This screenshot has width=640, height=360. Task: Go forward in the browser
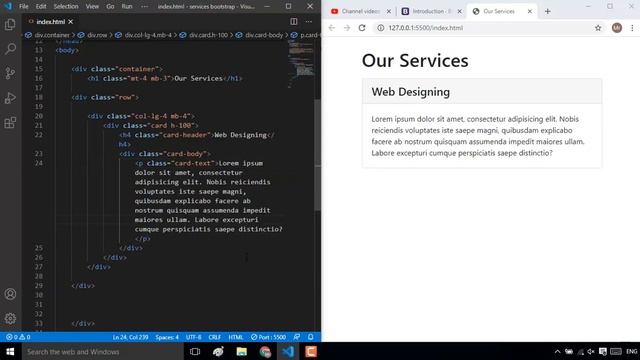click(347, 28)
